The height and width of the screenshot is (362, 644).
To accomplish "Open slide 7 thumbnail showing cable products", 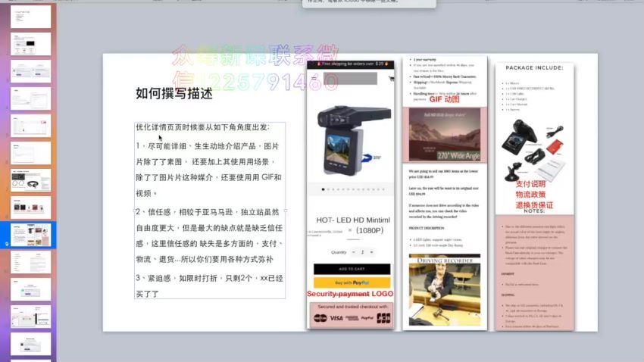I will click(31, 180).
